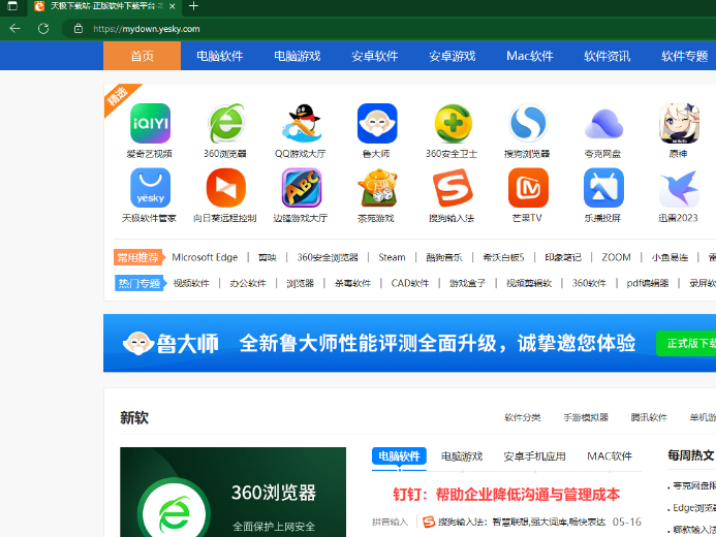Go to the 软件专题 navigation menu
The image size is (716, 537).
pyautogui.click(x=684, y=56)
